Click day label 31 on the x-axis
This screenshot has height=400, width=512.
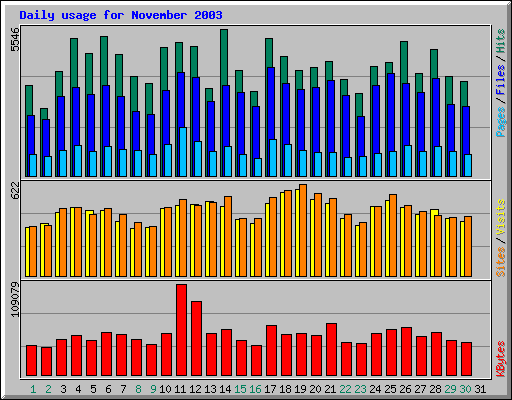(x=480, y=389)
